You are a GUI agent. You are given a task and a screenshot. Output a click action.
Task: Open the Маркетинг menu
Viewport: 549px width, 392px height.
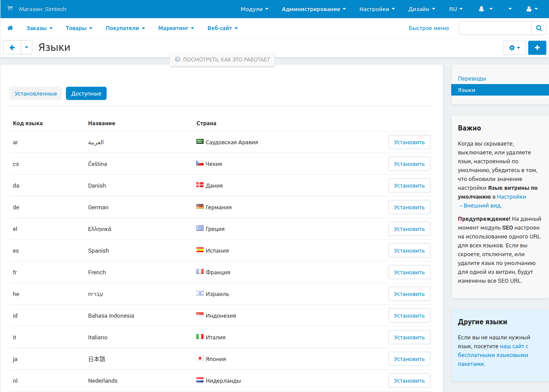pos(176,28)
